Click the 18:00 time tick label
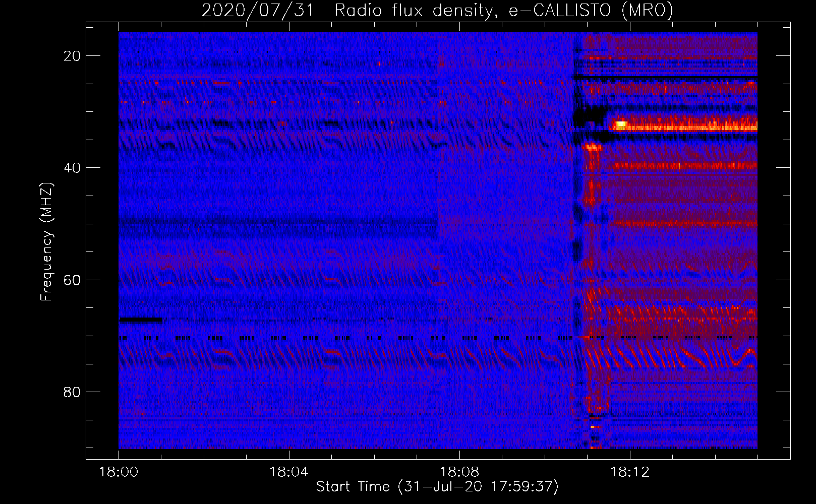 pyautogui.click(x=119, y=472)
